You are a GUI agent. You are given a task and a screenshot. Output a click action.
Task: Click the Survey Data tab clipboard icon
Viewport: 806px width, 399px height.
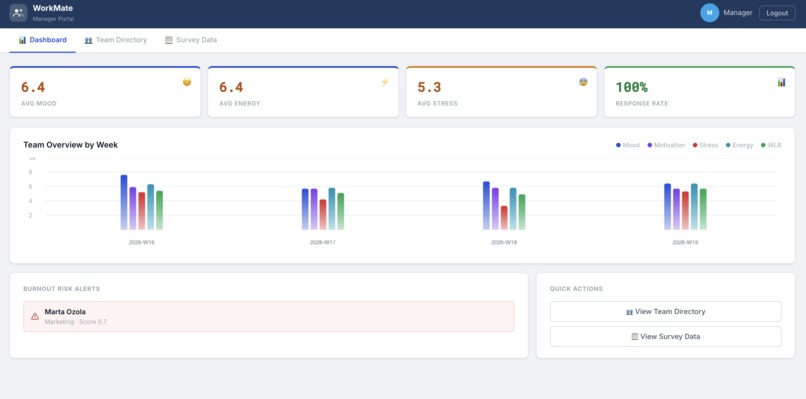click(x=169, y=40)
